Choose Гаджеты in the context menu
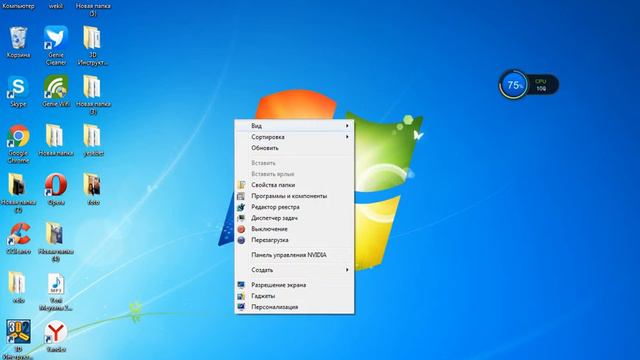640x360 pixels. click(x=294, y=296)
